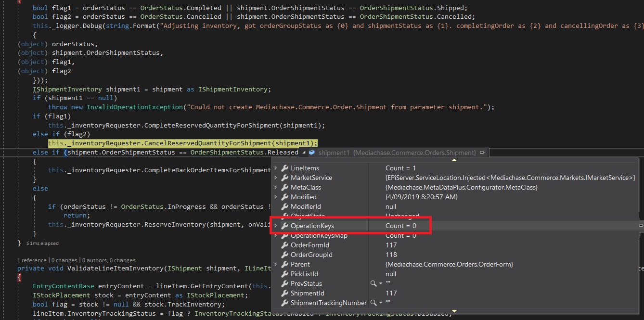Click the wrench icon beside OrderGroupId
This screenshot has width=644, height=320.
tap(284, 255)
